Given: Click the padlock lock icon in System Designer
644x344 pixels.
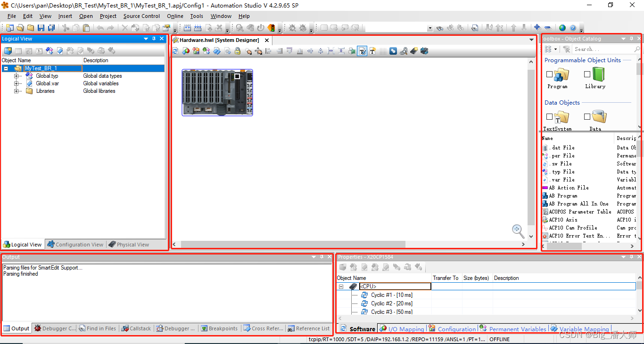Looking at the screenshot, I should [237, 51].
